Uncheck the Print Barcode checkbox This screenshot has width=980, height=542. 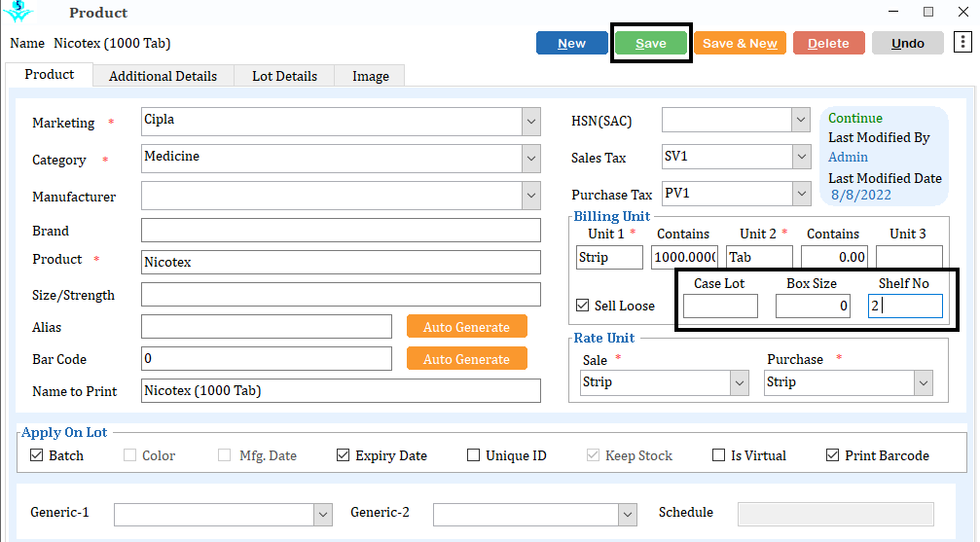tap(832, 455)
